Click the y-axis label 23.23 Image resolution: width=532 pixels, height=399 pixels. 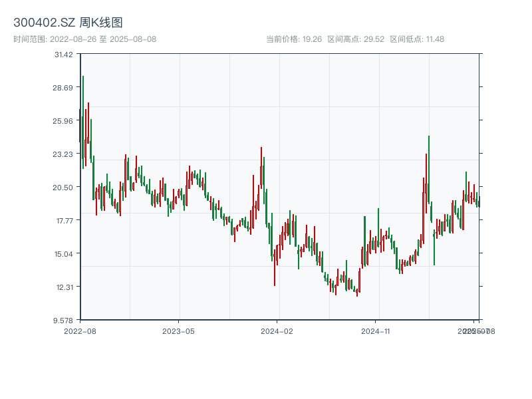[x=63, y=154]
